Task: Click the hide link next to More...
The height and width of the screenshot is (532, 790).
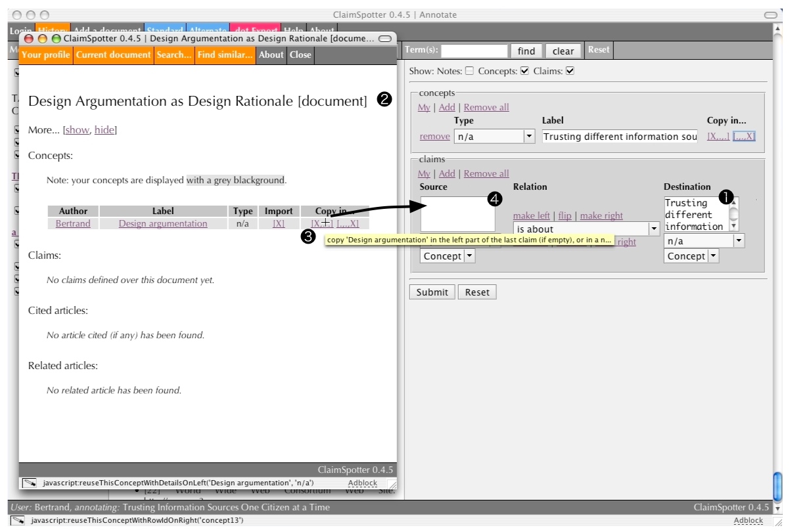Action: [x=105, y=130]
